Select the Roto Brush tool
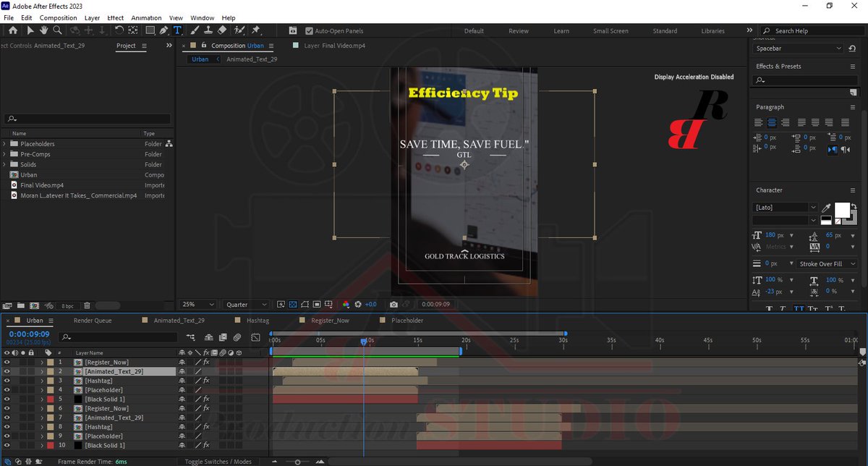Screen dimensions: 868x466 pyautogui.click(x=239, y=30)
